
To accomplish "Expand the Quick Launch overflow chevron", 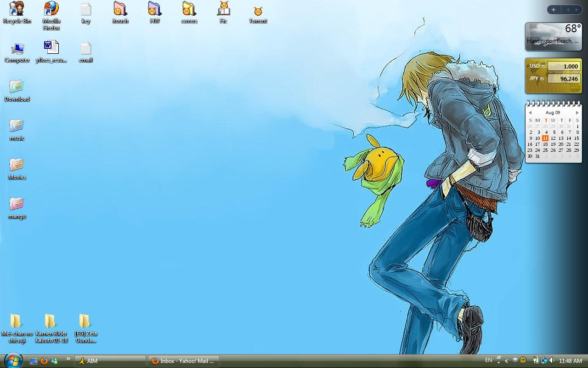I will click(68, 359).
